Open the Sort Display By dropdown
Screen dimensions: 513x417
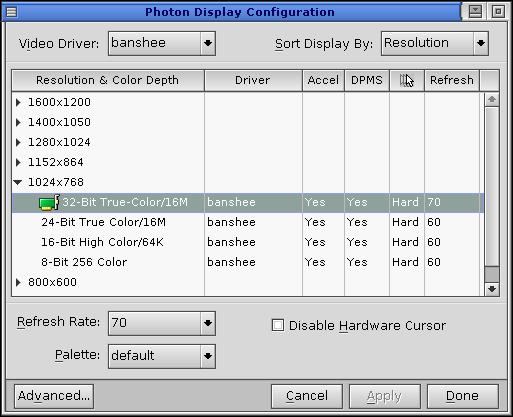481,43
